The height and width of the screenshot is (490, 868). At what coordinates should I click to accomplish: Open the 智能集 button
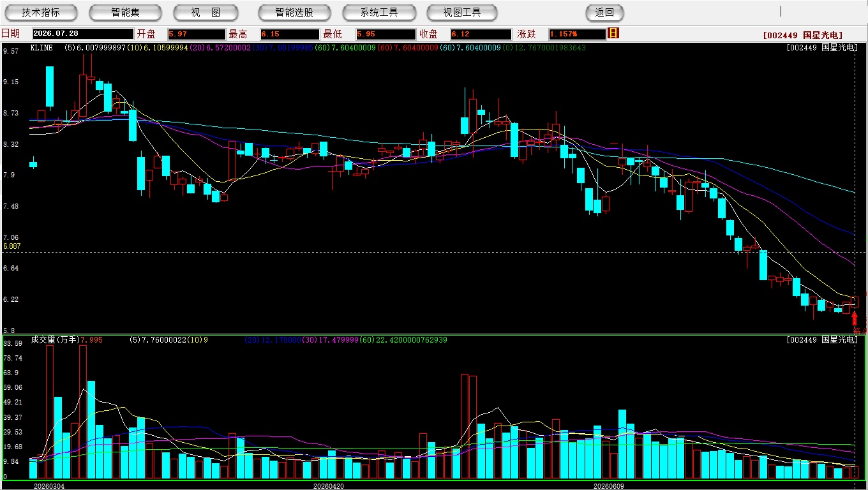point(126,12)
